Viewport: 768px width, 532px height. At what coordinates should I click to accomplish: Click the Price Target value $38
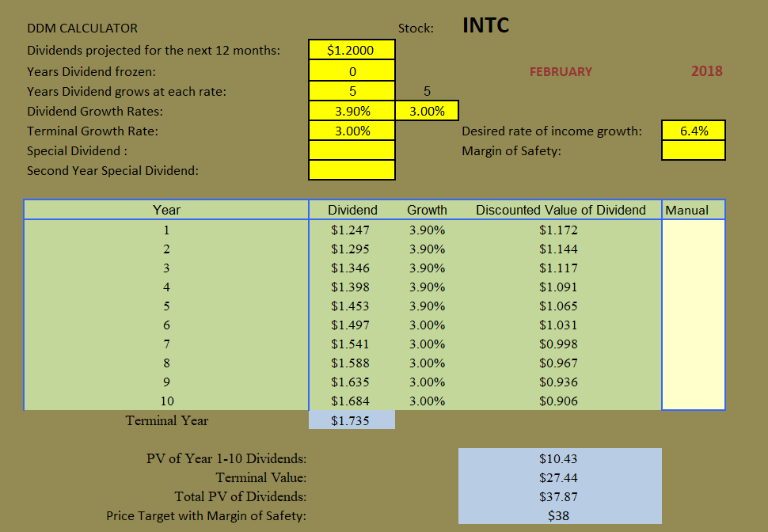(558, 516)
